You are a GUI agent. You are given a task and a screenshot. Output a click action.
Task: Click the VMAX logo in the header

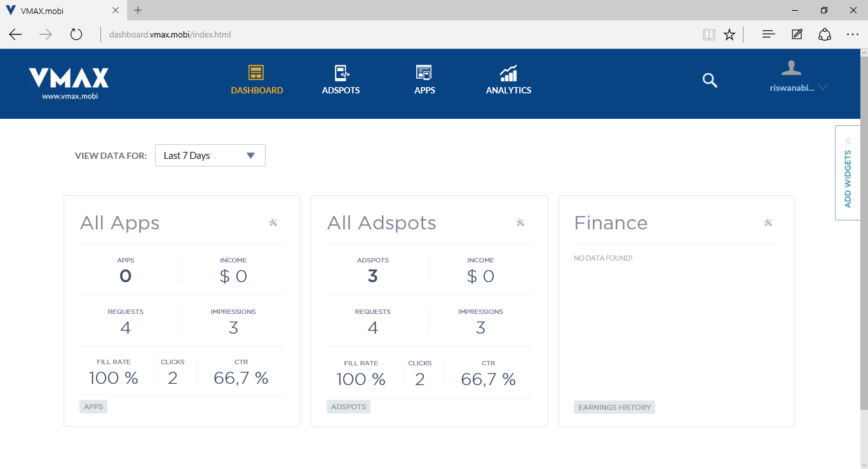[x=69, y=78]
